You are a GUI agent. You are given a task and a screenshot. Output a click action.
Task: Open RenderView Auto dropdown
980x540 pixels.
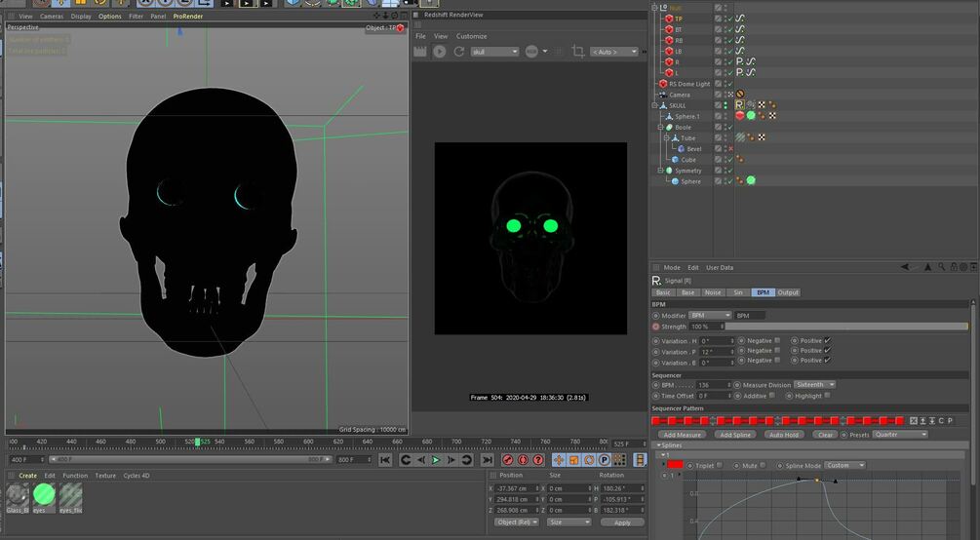tap(614, 52)
